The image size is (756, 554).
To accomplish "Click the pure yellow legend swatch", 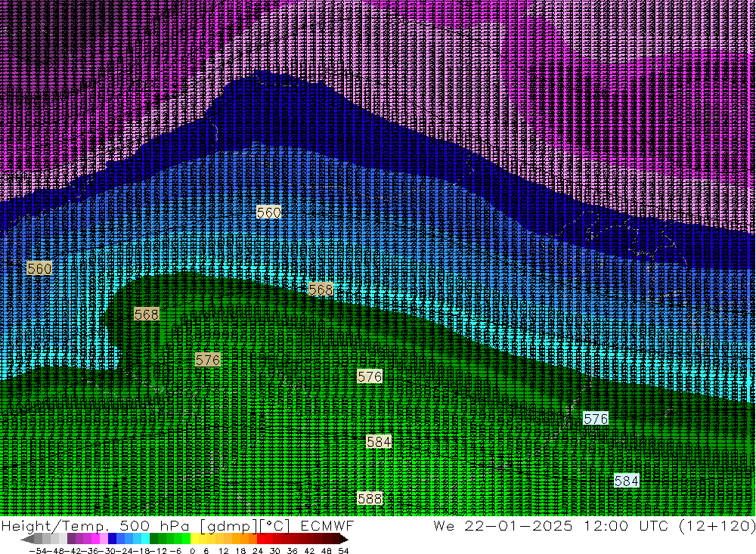I will pos(195,539).
